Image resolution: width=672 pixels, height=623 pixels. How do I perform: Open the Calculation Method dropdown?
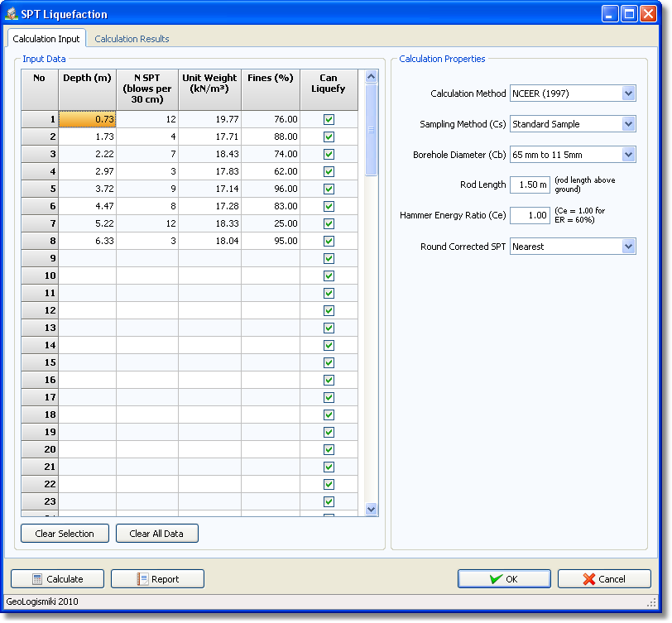[628, 93]
